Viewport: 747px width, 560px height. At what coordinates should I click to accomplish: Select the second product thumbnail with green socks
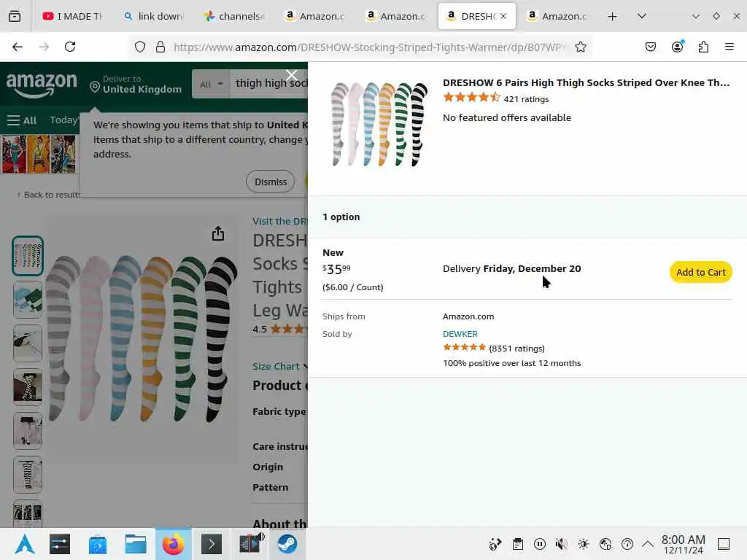coord(28,300)
